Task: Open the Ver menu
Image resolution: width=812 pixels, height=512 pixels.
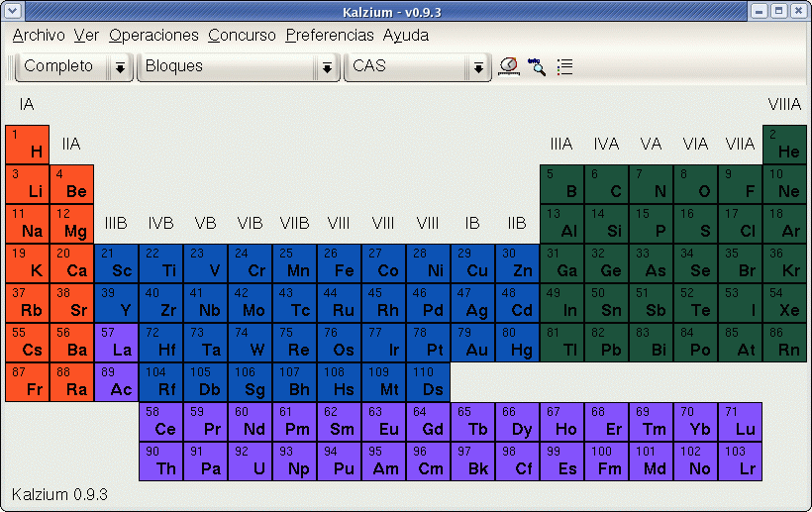Action: [x=86, y=36]
